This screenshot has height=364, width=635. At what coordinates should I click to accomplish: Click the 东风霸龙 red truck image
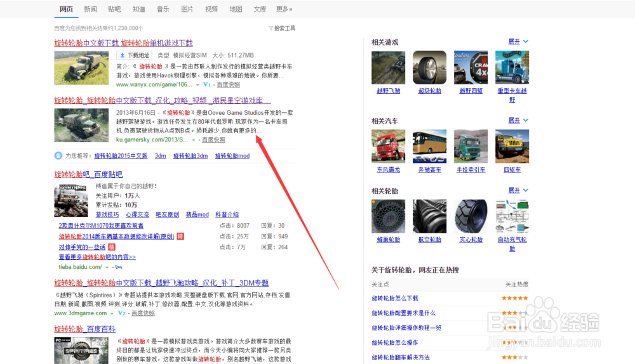(x=389, y=146)
